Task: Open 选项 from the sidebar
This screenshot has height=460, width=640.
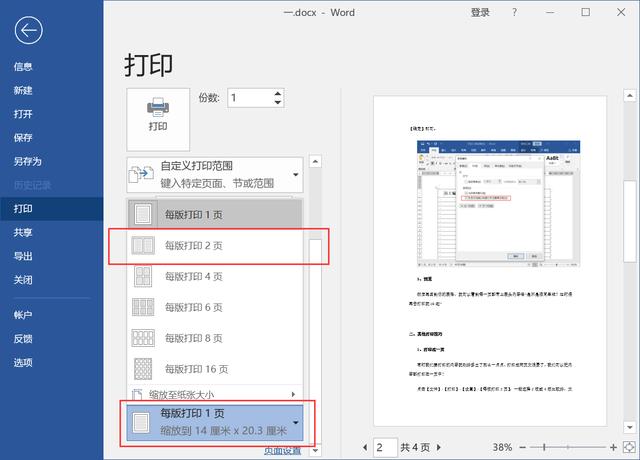Action: (x=23, y=362)
